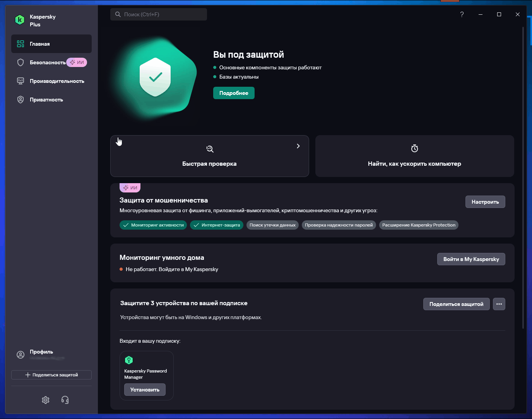Click the Поиск search field
This screenshot has width=532, height=419.
[159, 14]
